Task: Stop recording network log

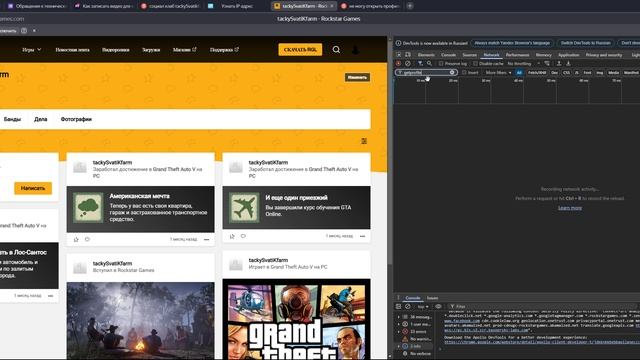Action: 398,64
